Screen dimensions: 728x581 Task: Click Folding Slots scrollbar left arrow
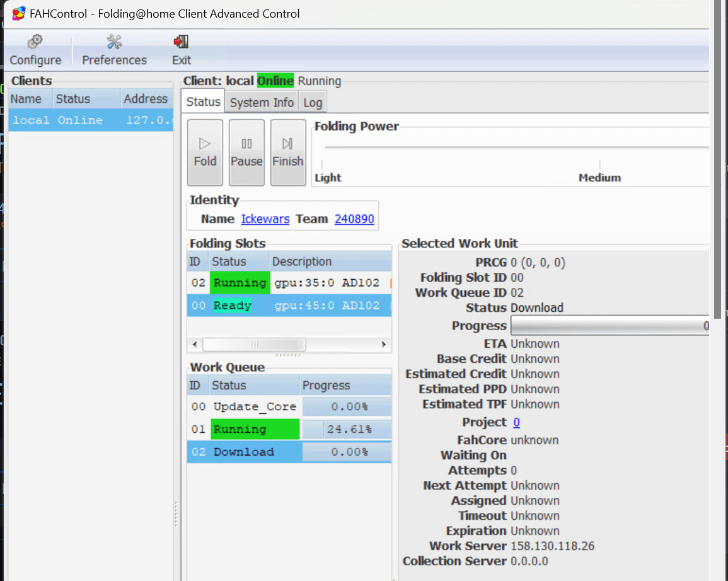195,344
